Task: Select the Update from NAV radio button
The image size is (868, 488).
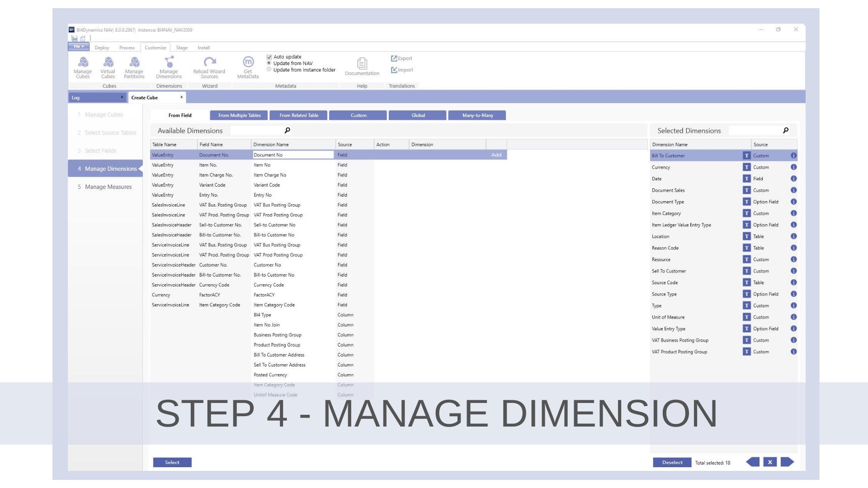Action: coord(269,63)
